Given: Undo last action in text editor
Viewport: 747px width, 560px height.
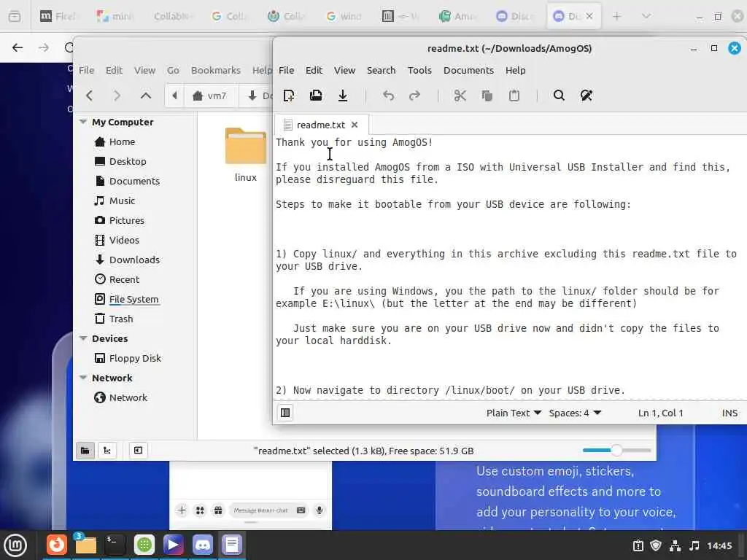Looking at the screenshot, I should pyautogui.click(x=388, y=96).
